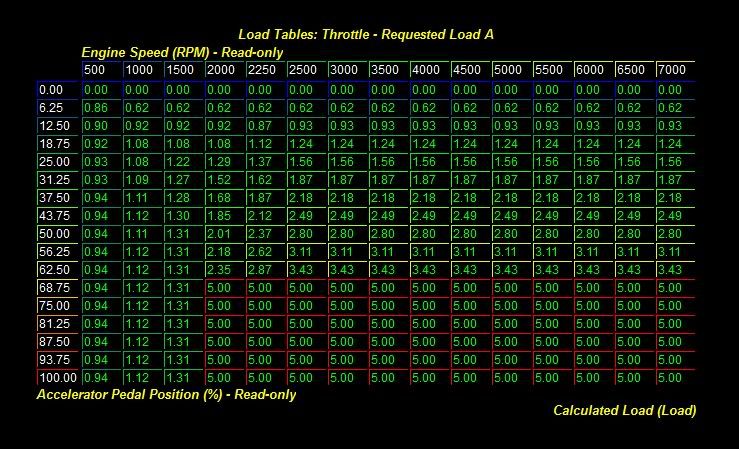Select the cell at 100.00% and 7000 RPM

coord(675,377)
